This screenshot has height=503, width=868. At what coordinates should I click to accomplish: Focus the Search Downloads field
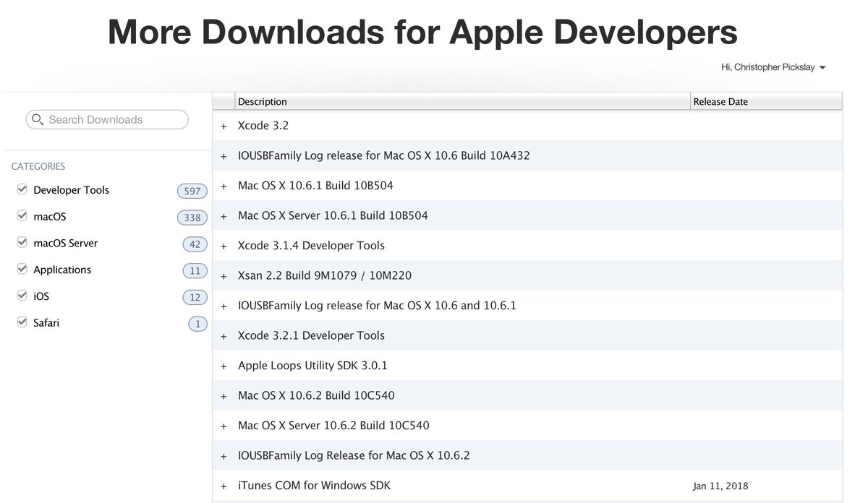pyautogui.click(x=107, y=120)
